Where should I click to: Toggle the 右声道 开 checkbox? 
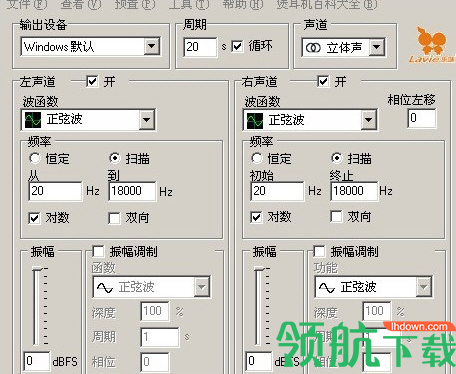pos(323,81)
